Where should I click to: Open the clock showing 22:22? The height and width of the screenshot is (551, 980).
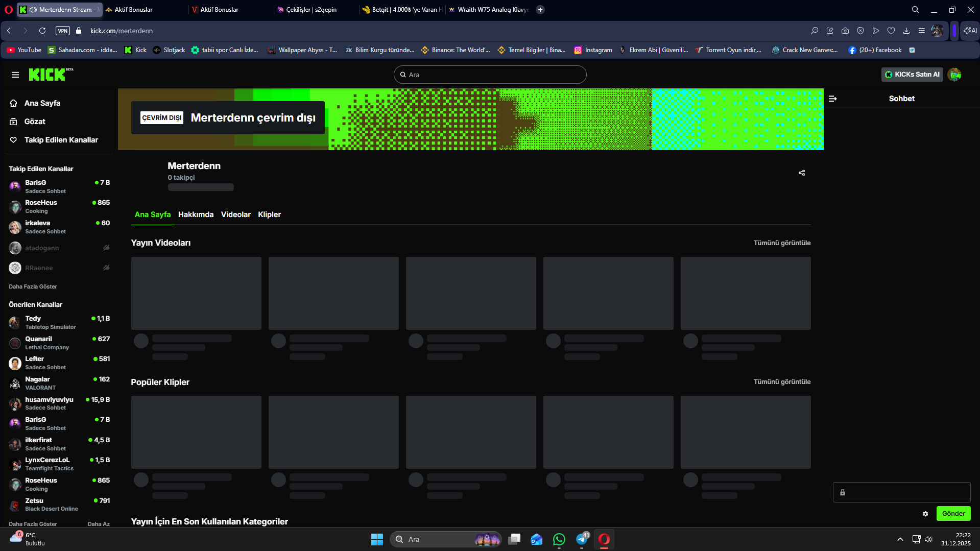coord(955,539)
